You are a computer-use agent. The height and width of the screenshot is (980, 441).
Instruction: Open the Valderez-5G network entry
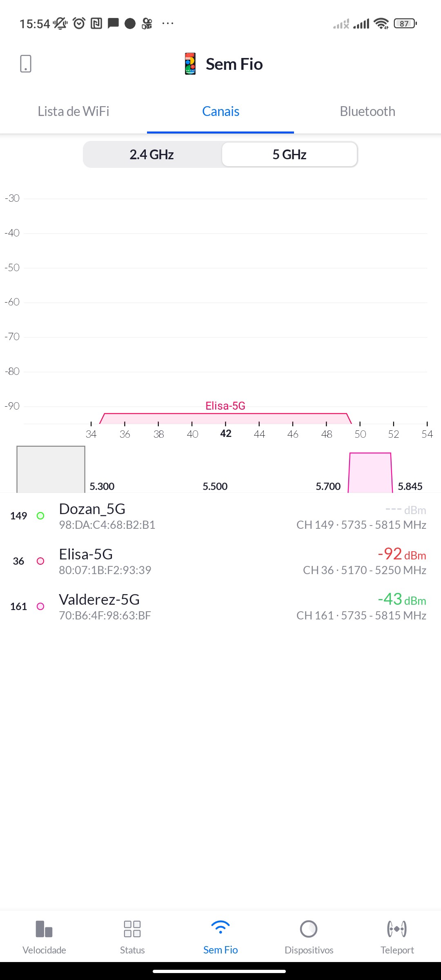[220, 607]
